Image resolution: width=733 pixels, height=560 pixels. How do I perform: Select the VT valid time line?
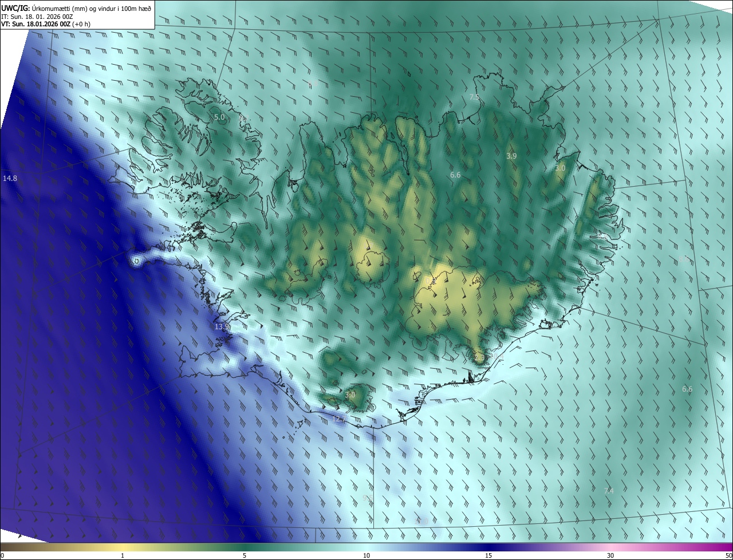[x=46, y=24]
